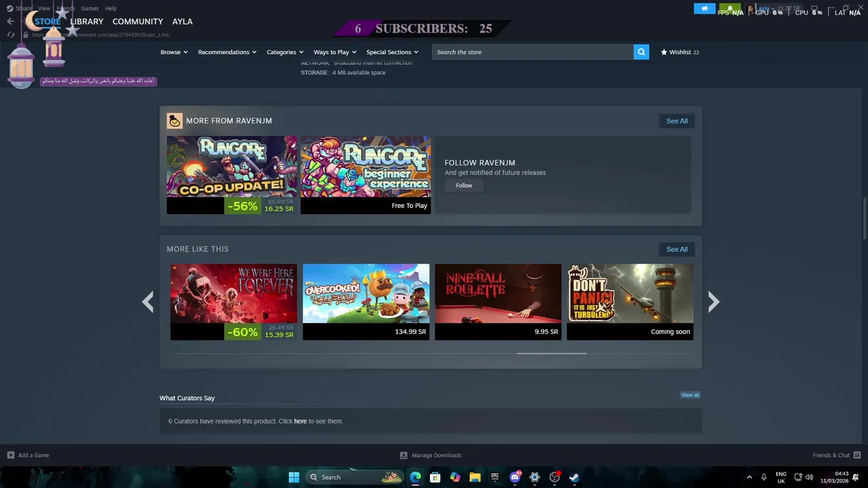Open Overcooked! All You Can Eat capsule
Viewport: 868px width, 488px height.
[366, 302]
